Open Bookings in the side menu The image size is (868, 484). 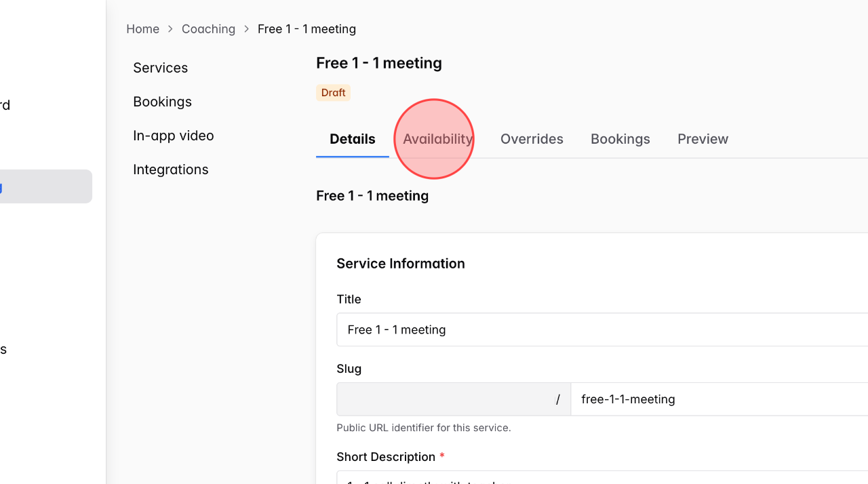163,102
